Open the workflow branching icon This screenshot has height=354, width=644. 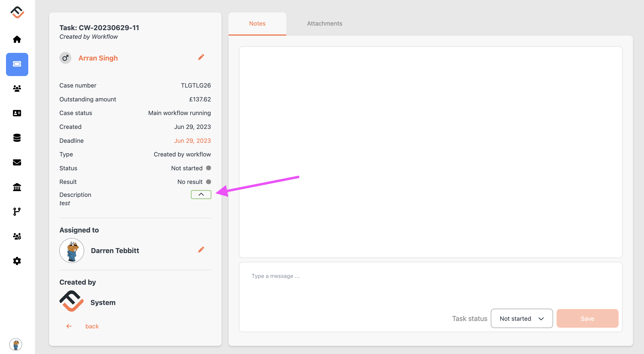[17, 211]
